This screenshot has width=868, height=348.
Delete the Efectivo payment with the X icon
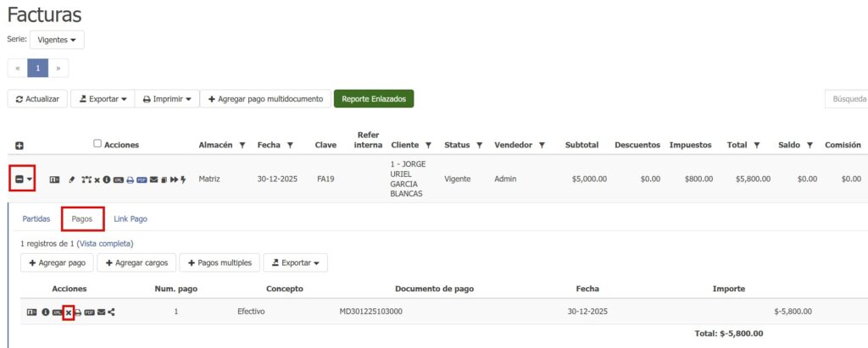[x=69, y=312]
